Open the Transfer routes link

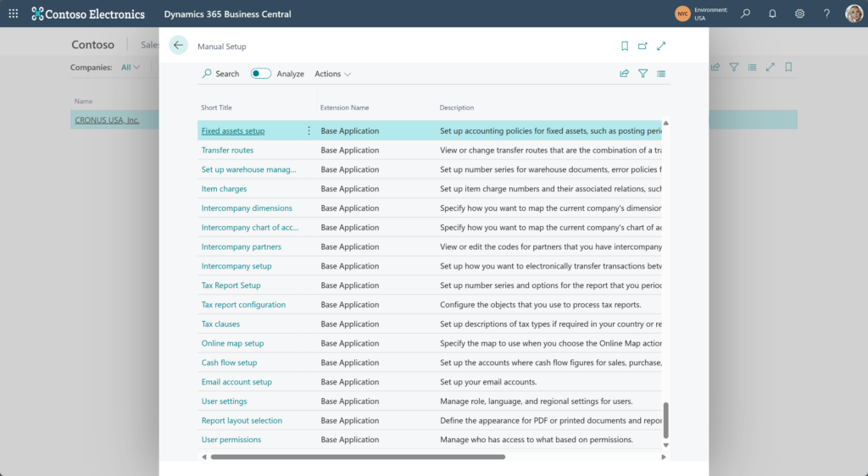(227, 151)
